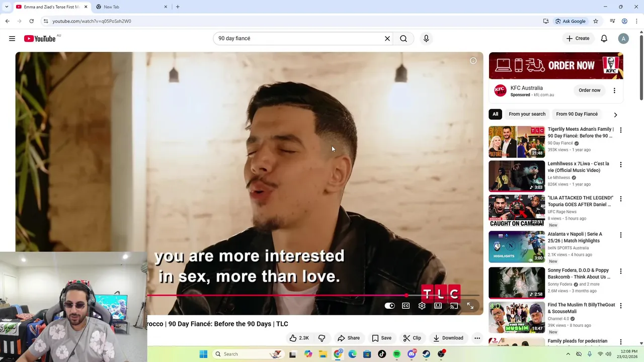This screenshot has width=644, height=362.
Task: Open the Chrome three-dot menu
Action: [636, 21]
